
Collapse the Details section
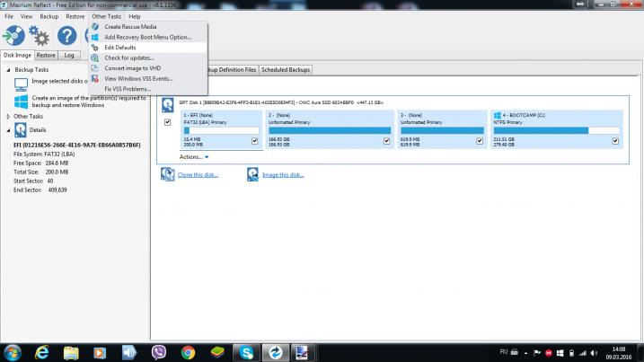click(x=8, y=130)
